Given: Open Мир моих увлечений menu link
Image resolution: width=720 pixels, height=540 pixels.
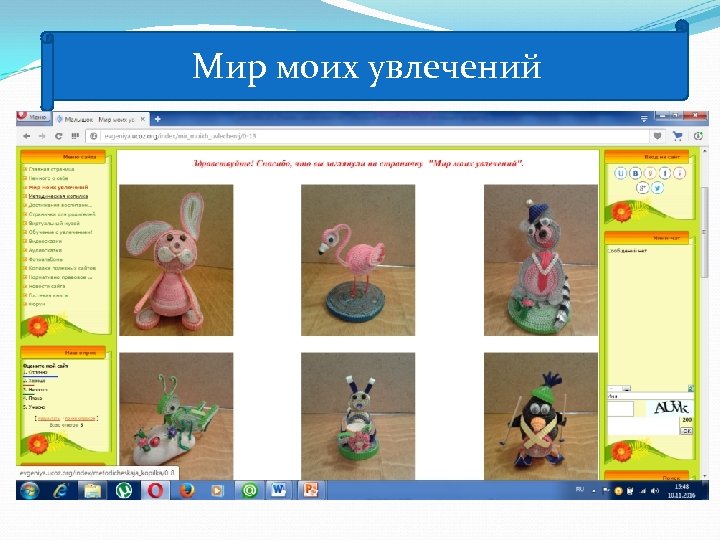Looking at the screenshot, I should (x=58, y=187).
